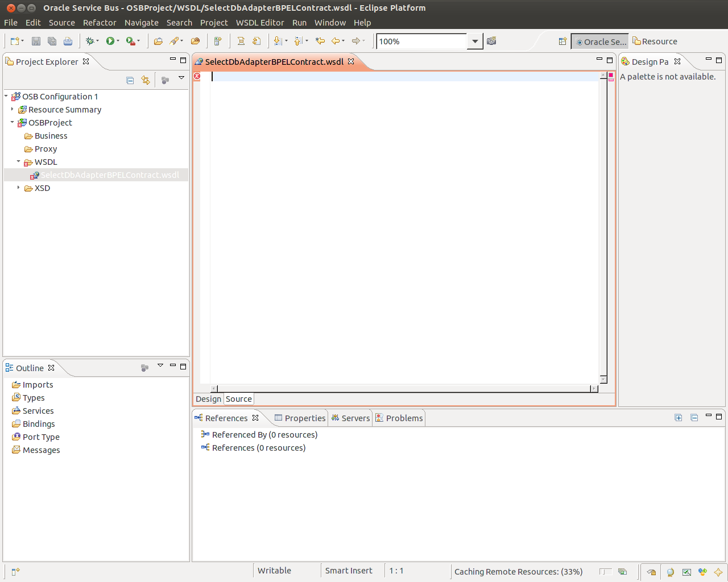Open the WSDL Editor menu
Image resolution: width=728 pixels, height=582 pixels.
click(260, 23)
